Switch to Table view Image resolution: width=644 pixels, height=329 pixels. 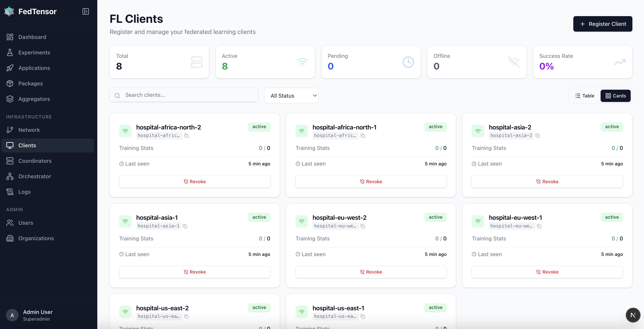click(584, 96)
